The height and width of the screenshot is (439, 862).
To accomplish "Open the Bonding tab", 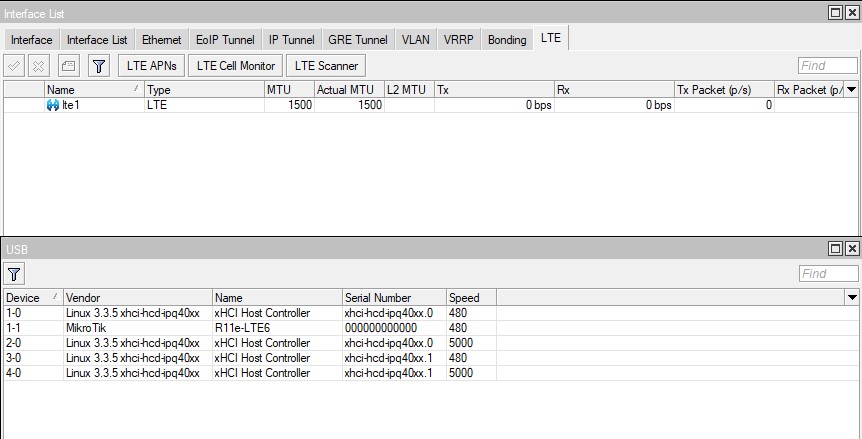I will (x=507, y=40).
